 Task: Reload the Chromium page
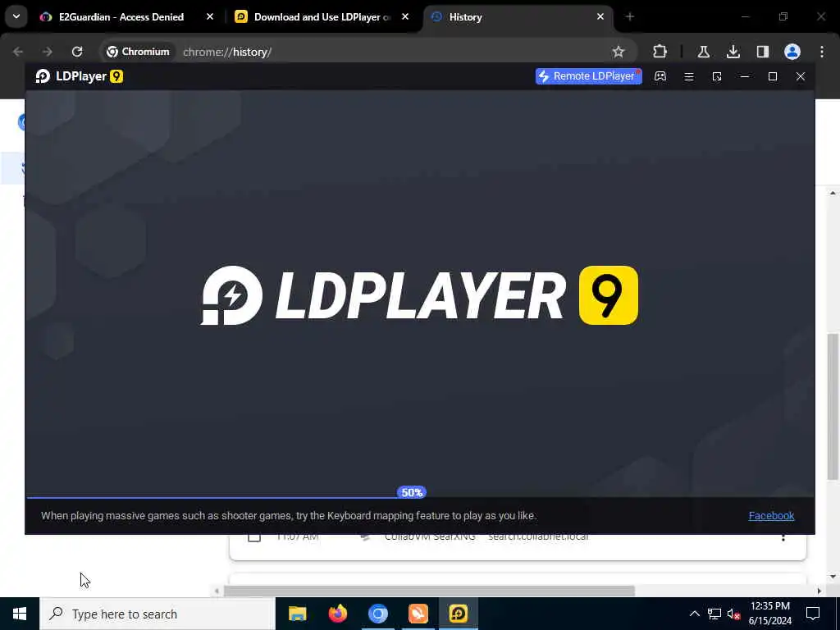click(x=77, y=52)
